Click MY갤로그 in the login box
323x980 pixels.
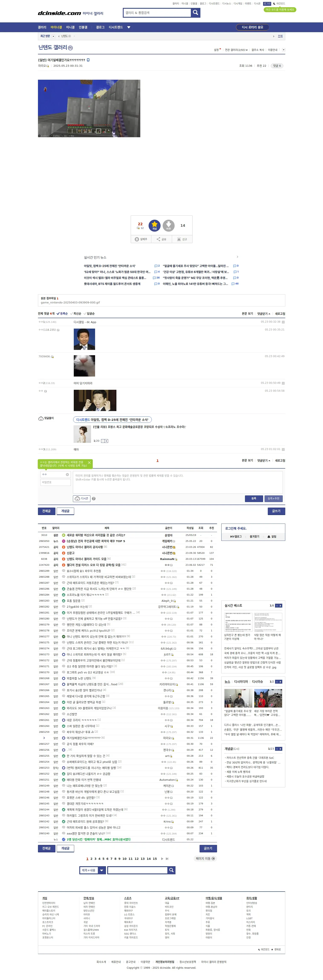coord(236,536)
